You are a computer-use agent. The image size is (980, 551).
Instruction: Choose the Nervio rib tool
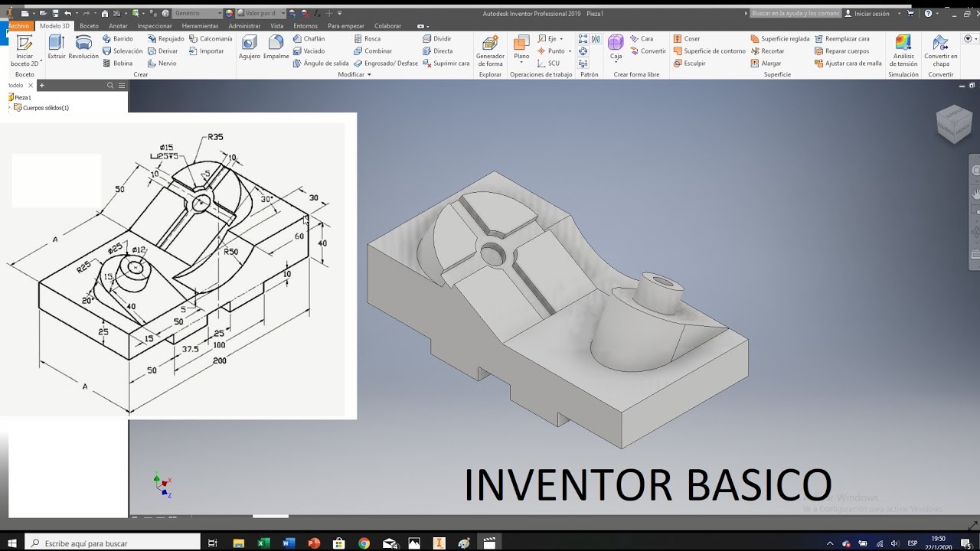click(x=162, y=63)
